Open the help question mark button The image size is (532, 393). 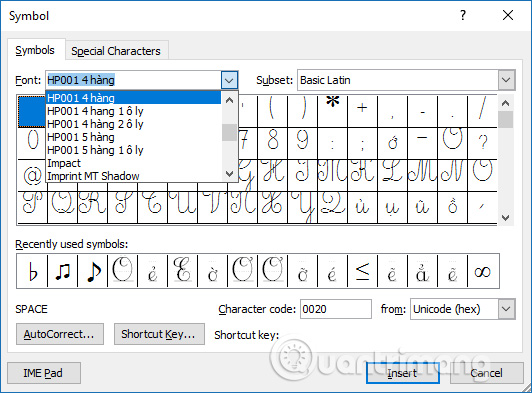click(x=463, y=15)
